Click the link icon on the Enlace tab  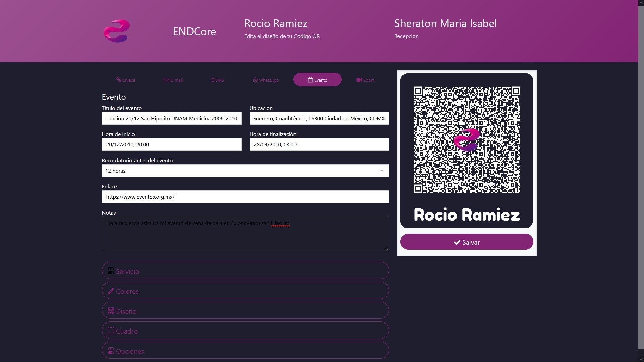[x=119, y=80]
